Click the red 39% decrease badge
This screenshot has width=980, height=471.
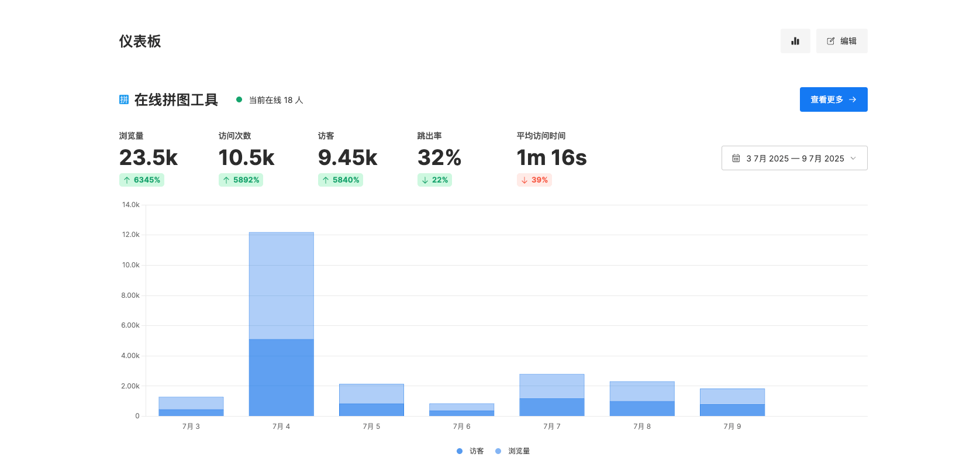pyautogui.click(x=534, y=180)
